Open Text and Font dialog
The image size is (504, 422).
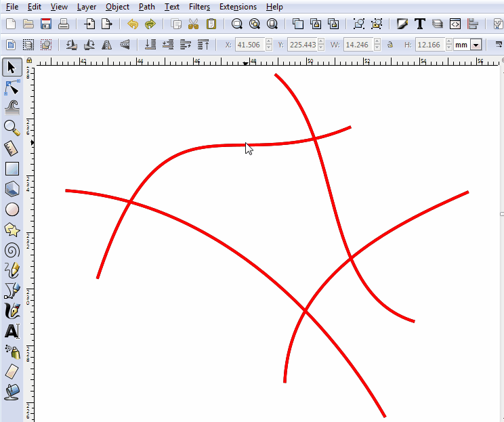420,24
